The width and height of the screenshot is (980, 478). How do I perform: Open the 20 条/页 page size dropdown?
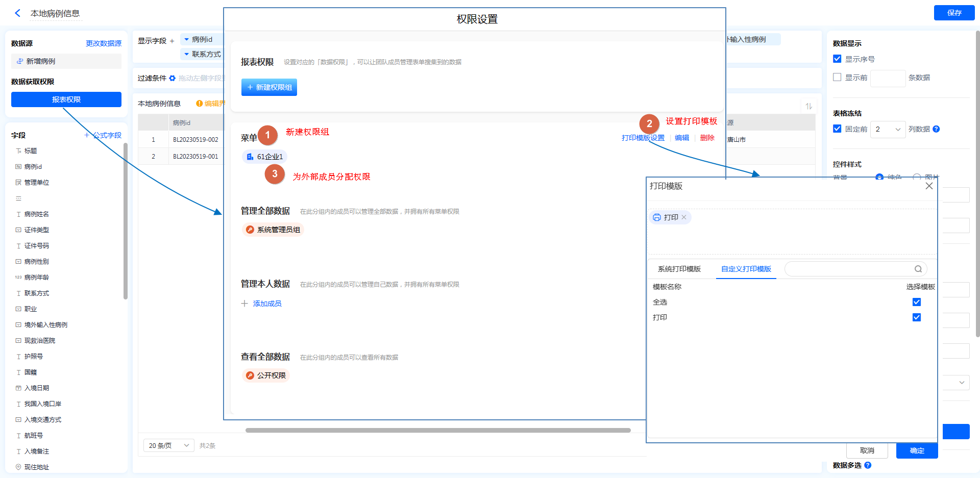[168, 445]
